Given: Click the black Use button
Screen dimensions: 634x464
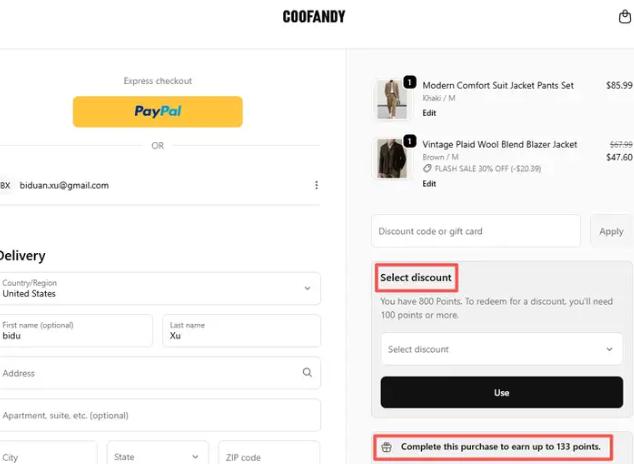Looking at the screenshot, I should 501,393.
